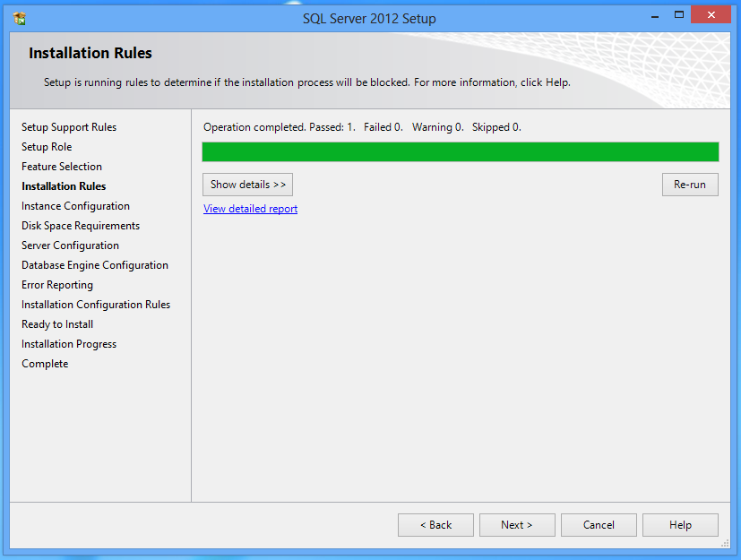Select Disk Space Requirements step
This screenshot has width=741, height=560.
tap(81, 226)
